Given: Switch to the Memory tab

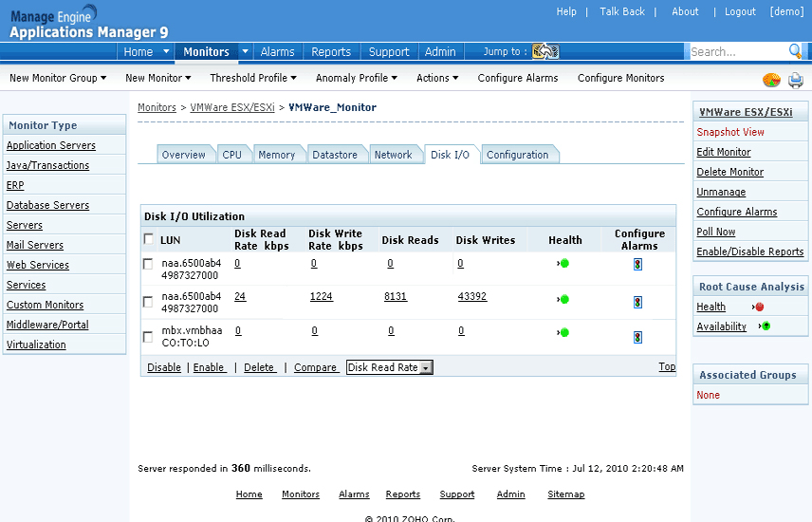Looking at the screenshot, I should [x=277, y=155].
